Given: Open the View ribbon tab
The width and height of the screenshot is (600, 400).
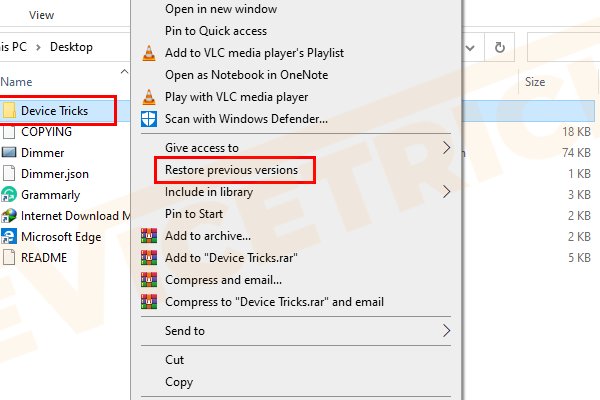Looking at the screenshot, I should coord(42,15).
